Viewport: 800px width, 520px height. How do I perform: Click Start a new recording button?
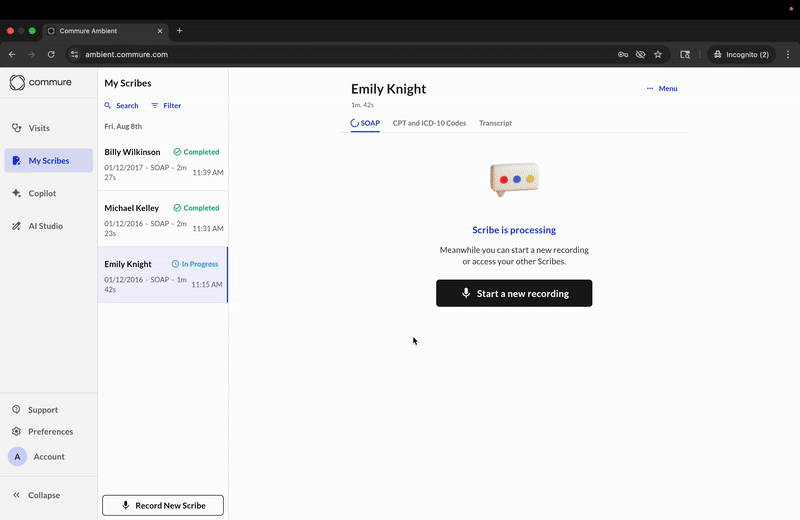pos(514,293)
